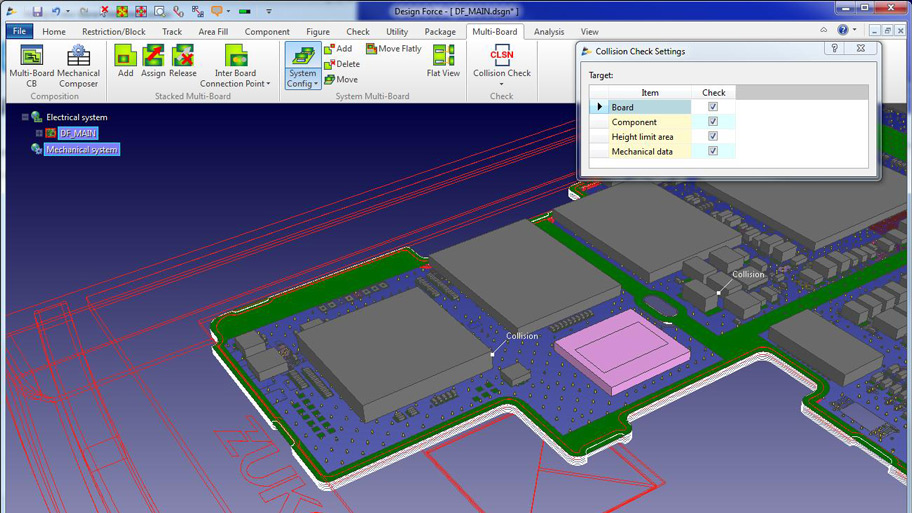Image resolution: width=912 pixels, height=513 pixels.
Task: Open the System Config dropdown
Action: [x=302, y=66]
